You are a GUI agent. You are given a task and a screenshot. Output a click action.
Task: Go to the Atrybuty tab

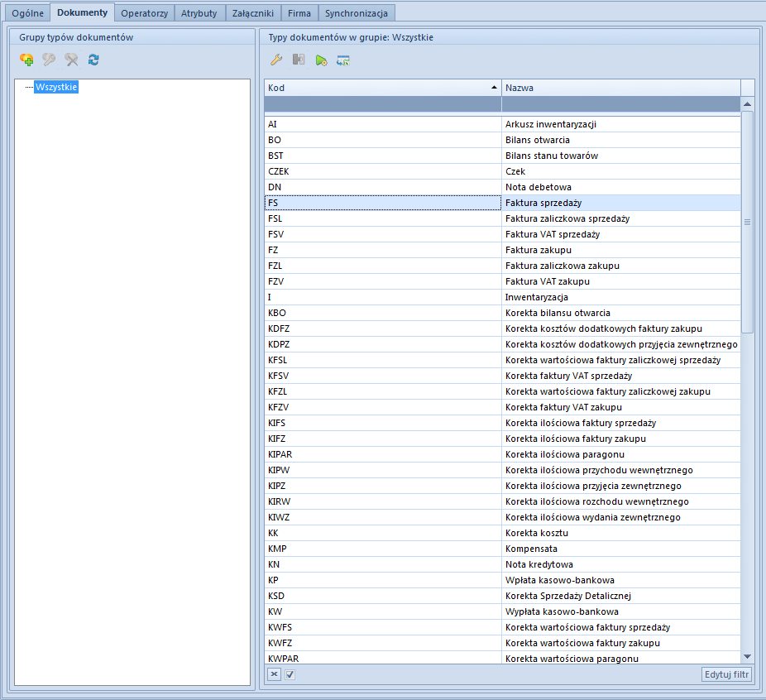[199, 13]
